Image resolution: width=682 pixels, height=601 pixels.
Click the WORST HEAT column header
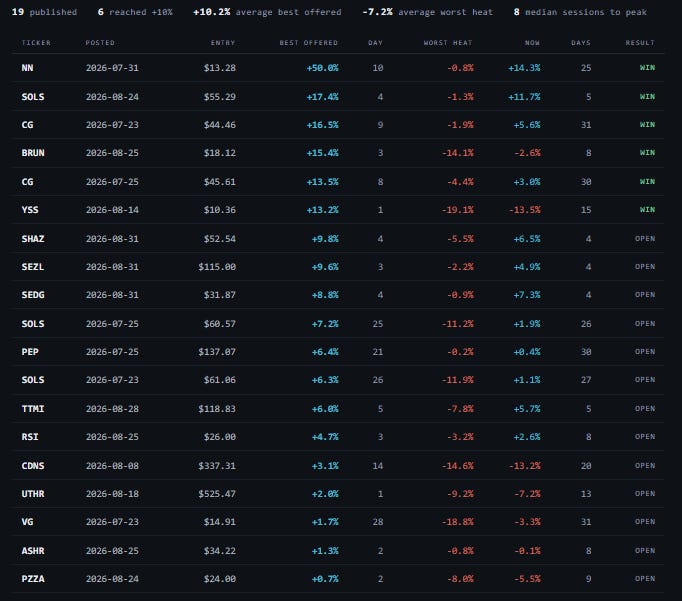click(x=448, y=43)
